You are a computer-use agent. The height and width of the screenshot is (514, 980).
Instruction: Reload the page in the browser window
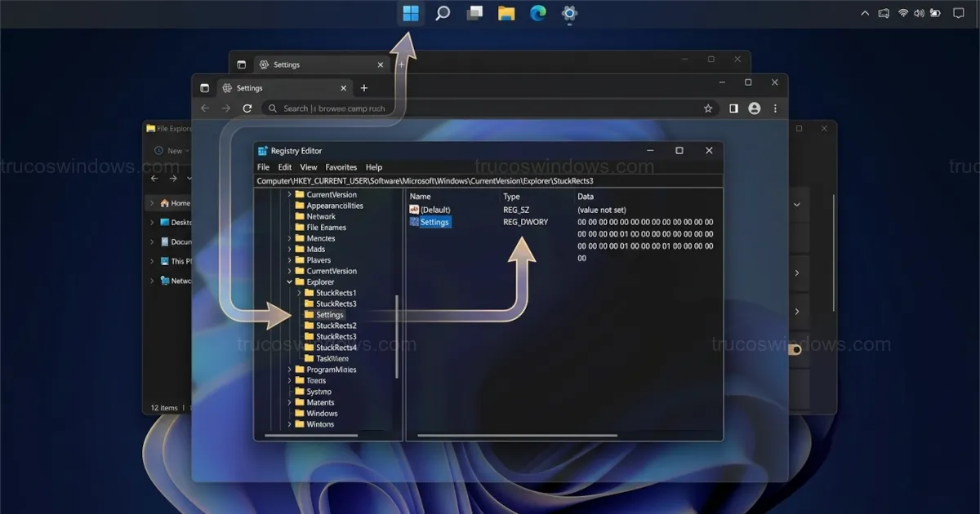click(x=247, y=109)
